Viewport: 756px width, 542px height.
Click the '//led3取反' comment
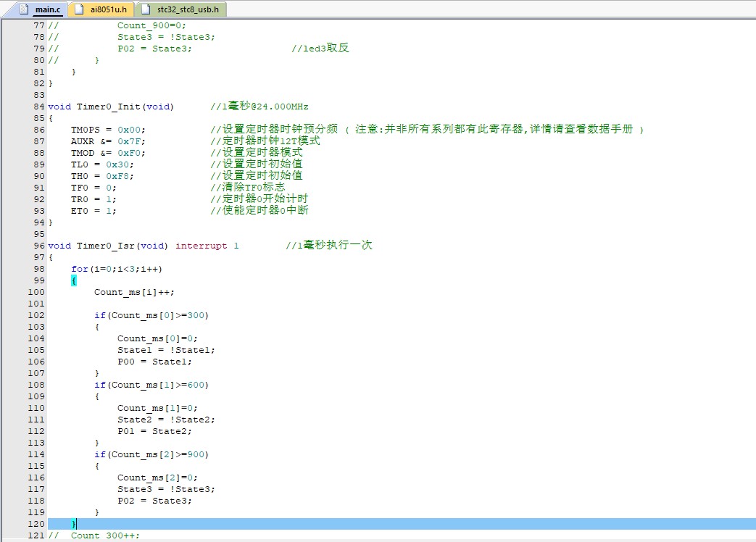pos(320,48)
